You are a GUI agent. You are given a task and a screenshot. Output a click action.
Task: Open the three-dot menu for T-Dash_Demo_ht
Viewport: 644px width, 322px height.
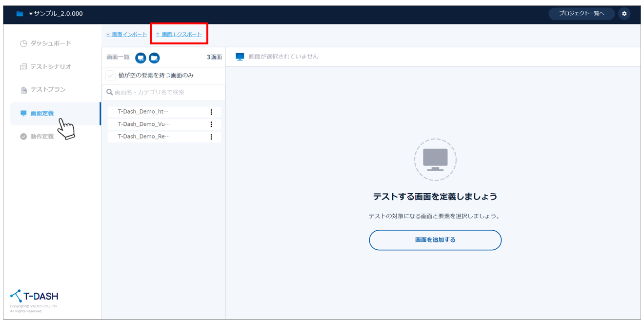(x=211, y=112)
